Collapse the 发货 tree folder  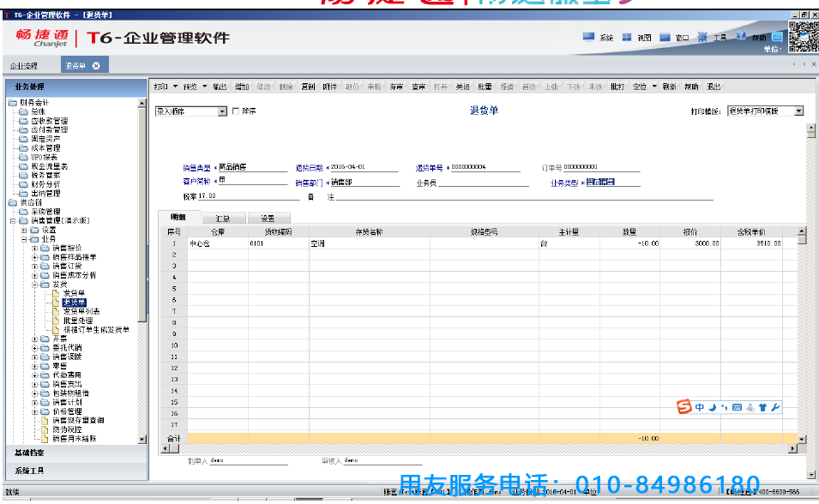[34, 285]
